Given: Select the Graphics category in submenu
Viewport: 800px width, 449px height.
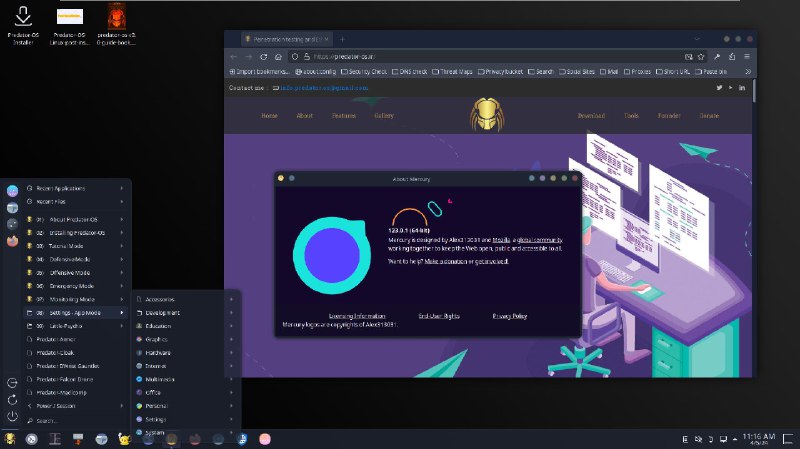Looking at the screenshot, I should [x=186, y=339].
